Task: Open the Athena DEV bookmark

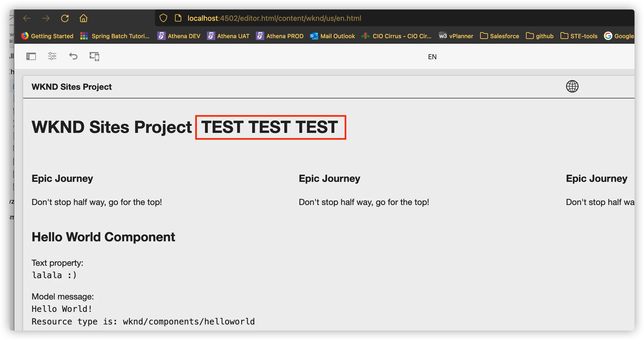Action: pos(179,36)
